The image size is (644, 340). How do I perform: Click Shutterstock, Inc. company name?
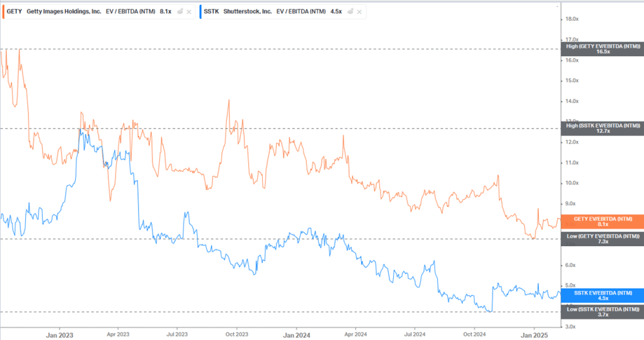(247, 11)
